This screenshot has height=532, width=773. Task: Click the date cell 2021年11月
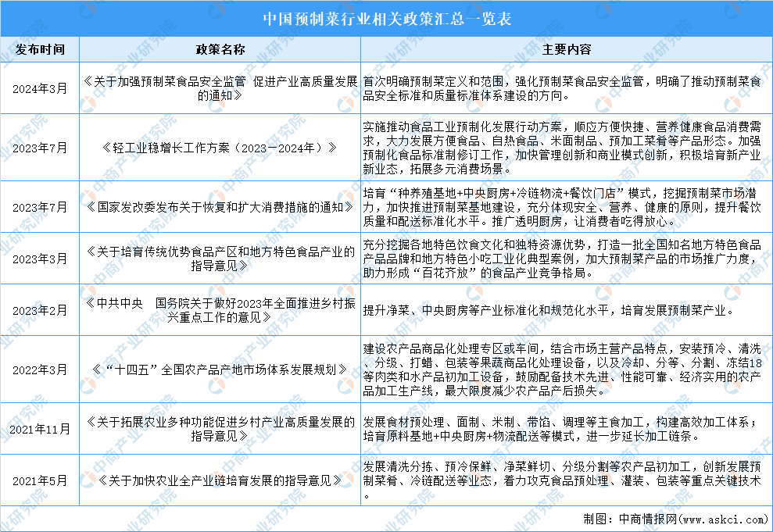pyautogui.click(x=40, y=429)
